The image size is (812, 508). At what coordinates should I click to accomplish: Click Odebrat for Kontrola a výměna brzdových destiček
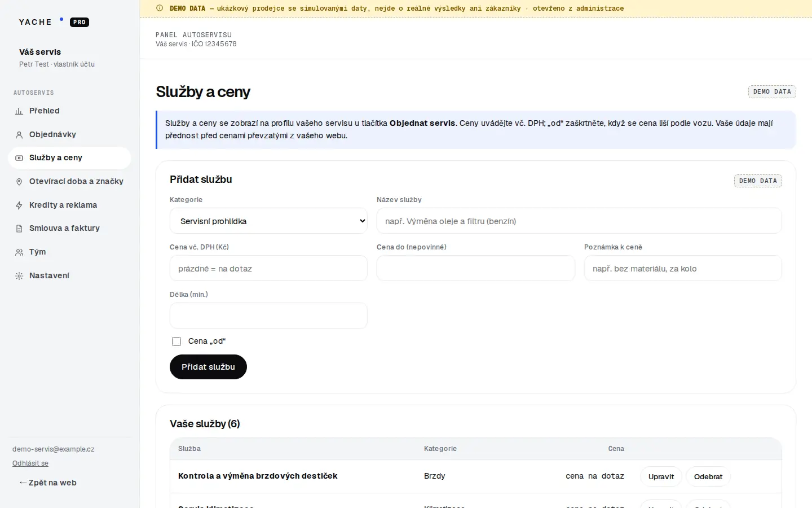click(x=708, y=477)
